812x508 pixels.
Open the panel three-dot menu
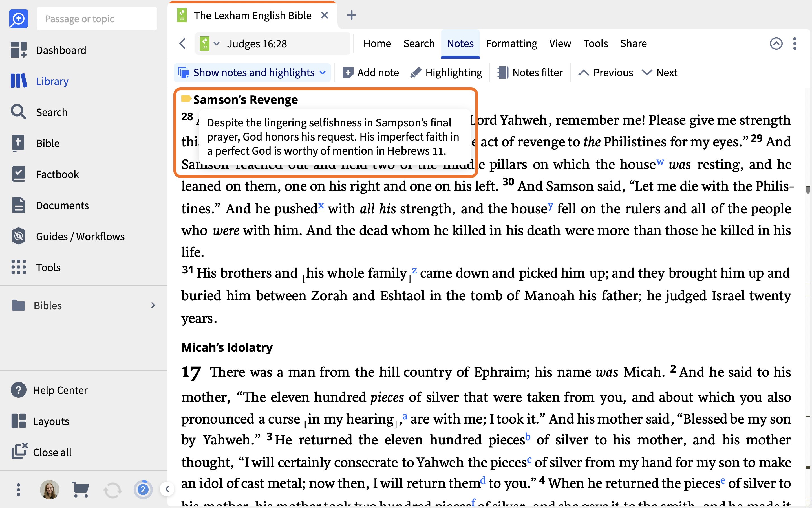(795, 44)
